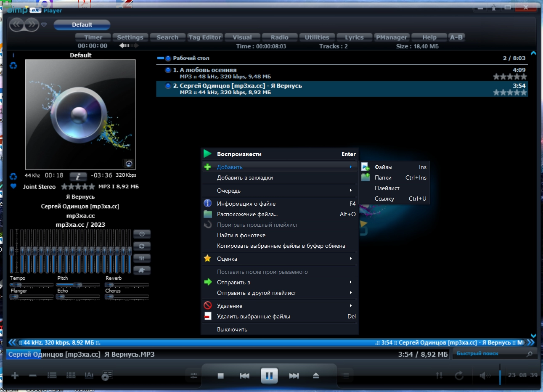The image size is (543, 392).
Task: Skip to the next track
Action: pyautogui.click(x=294, y=376)
